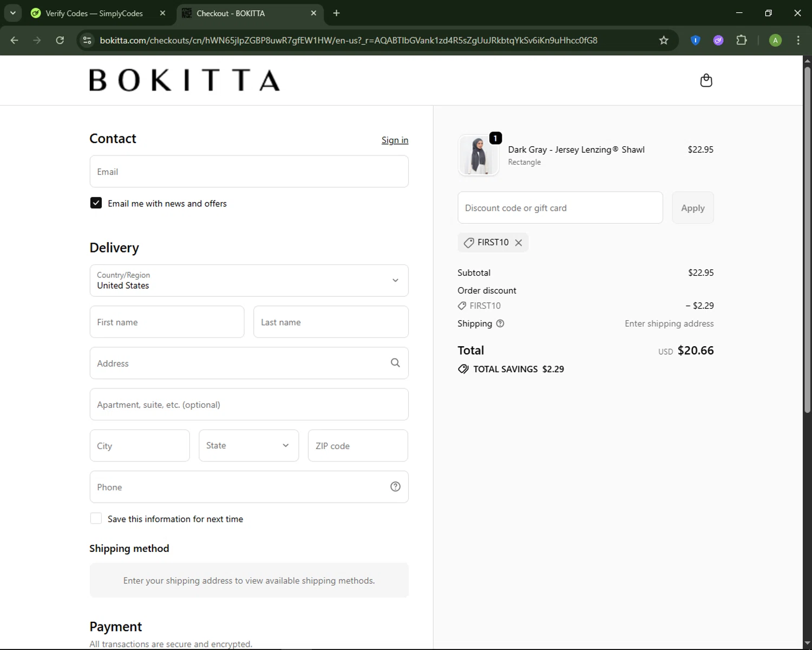Click the address search magnifier icon

(x=395, y=363)
